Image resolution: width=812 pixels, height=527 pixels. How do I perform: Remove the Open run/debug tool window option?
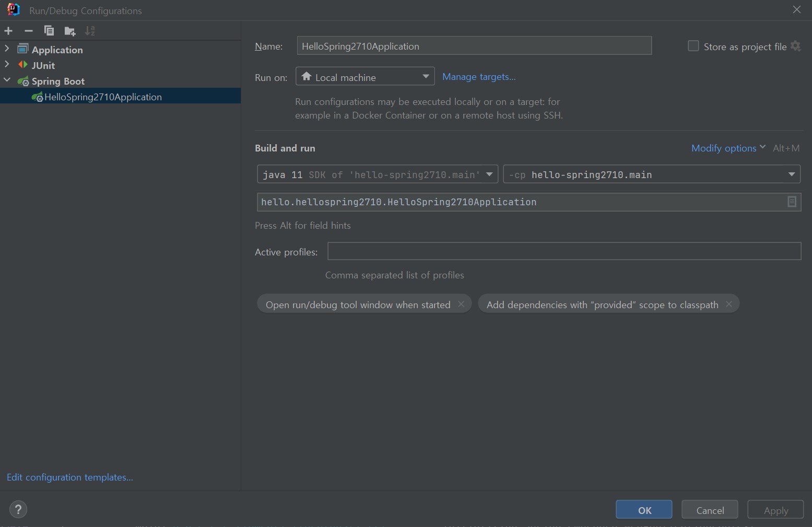[x=461, y=303]
